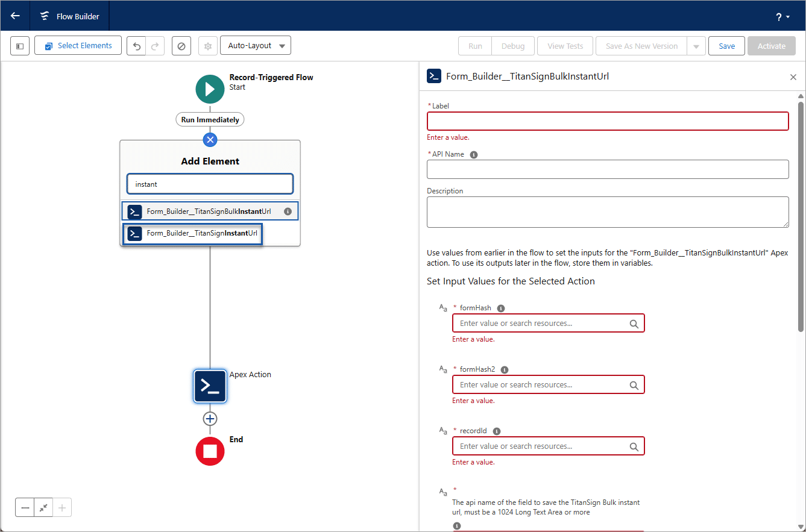Click the plus add element circle
Screen dimensions: 806x532
coord(210,418)
